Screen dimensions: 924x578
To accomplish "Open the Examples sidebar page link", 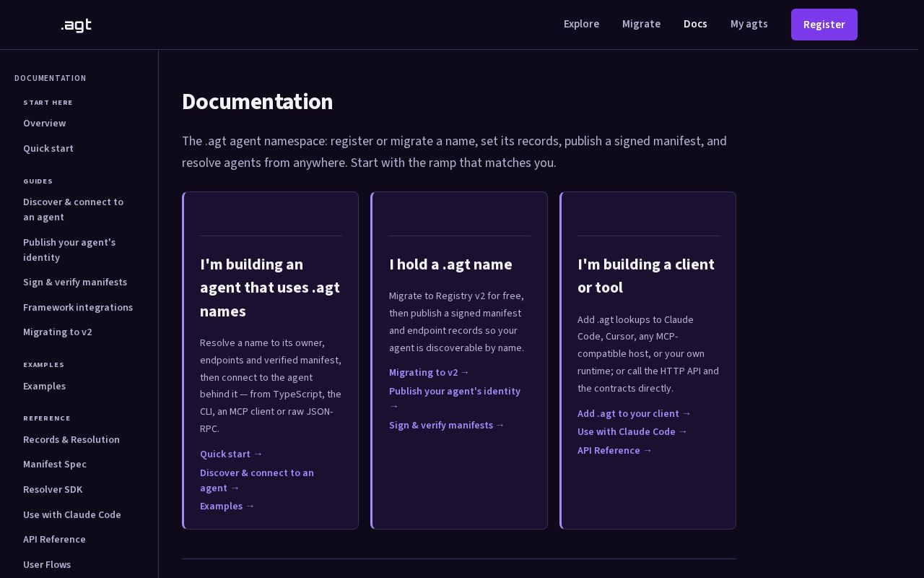I will click(x=44, y=387).
